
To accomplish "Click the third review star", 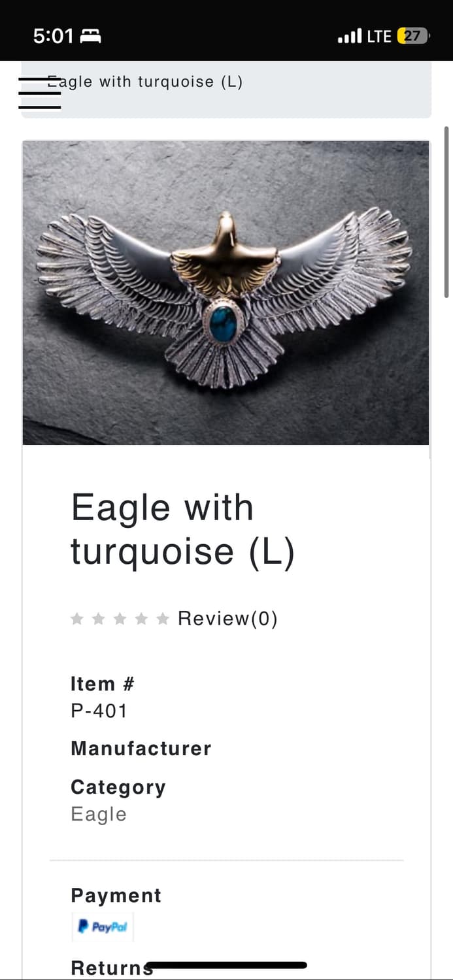I will pyautogui.click(x=120, y=619).
